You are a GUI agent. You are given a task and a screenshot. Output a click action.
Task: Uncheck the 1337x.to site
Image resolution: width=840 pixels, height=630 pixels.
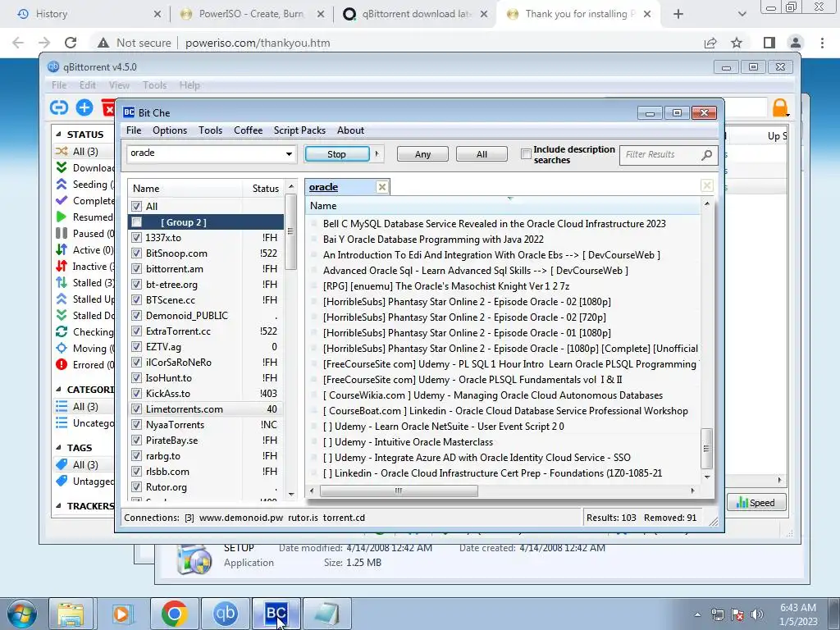(x=137, y=237)
